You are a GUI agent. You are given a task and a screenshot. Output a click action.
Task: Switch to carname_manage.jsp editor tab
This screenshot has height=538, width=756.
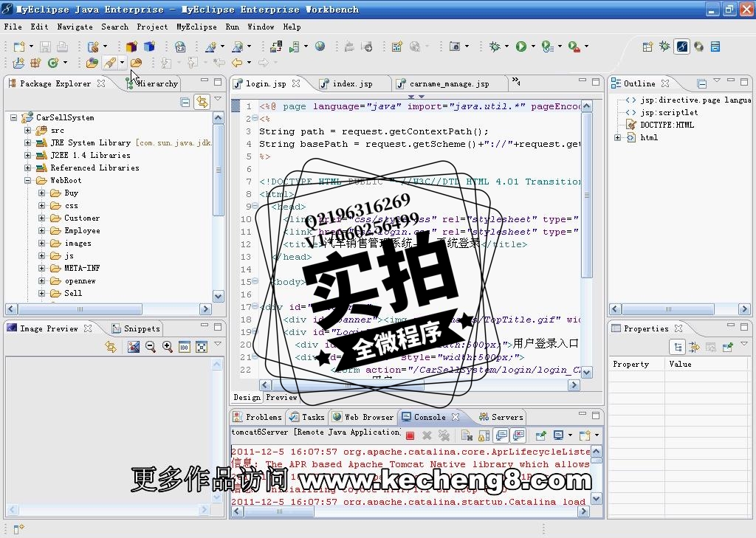tap(449, 84)
